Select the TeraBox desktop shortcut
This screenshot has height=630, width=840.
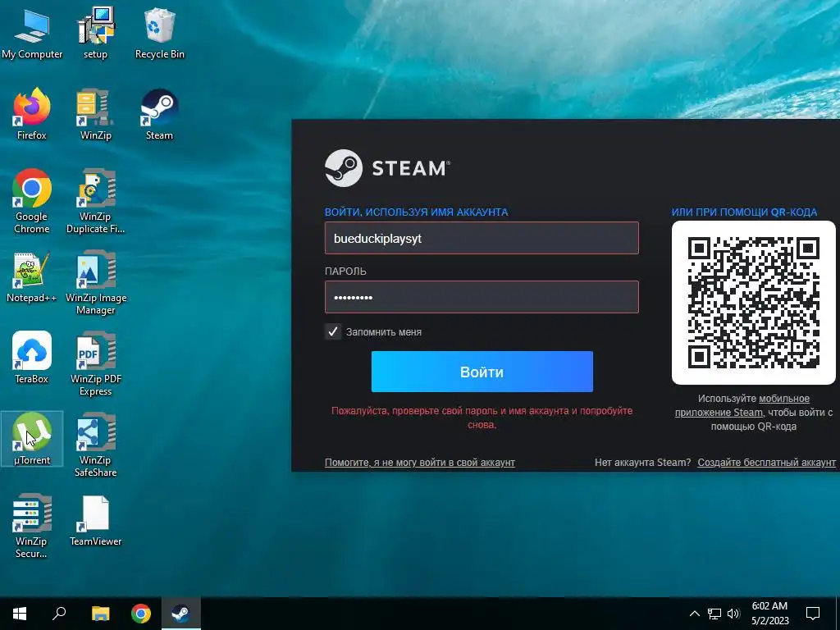(32, 358)
